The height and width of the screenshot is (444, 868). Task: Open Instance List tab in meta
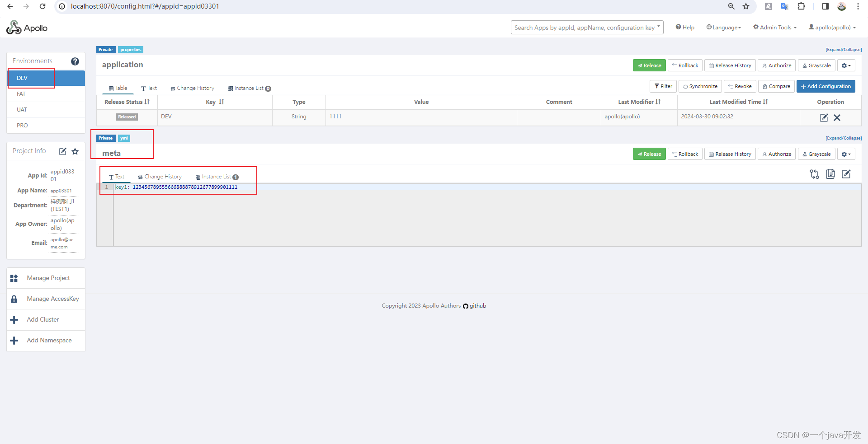(217, 177)
